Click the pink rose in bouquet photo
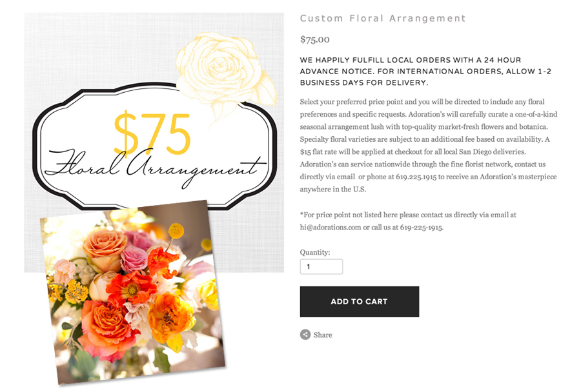Screen dimensions: 581x392 (x=134, y=259)
